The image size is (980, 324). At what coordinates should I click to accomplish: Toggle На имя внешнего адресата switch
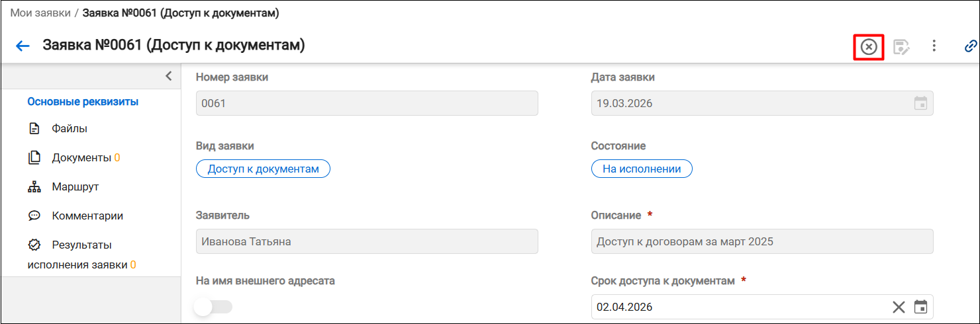(x=213, y=307)
